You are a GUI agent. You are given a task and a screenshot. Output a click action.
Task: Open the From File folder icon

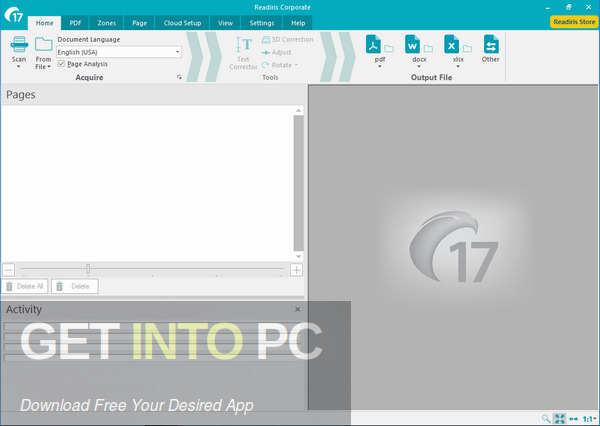point(43,44)
